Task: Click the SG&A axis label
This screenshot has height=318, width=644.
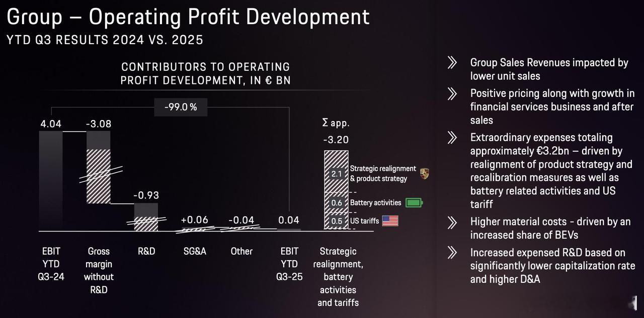Action: 194,251
